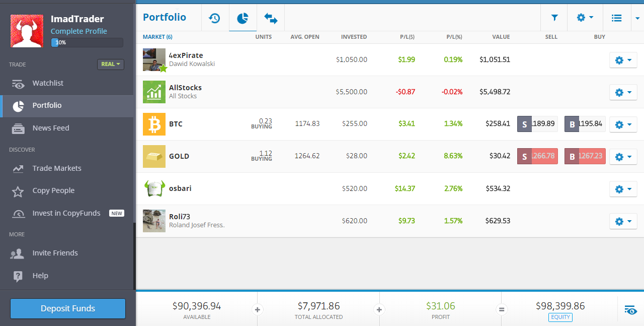Open Invest in CopyFunds
644x326 pixels.
click(x=66, y=214)
